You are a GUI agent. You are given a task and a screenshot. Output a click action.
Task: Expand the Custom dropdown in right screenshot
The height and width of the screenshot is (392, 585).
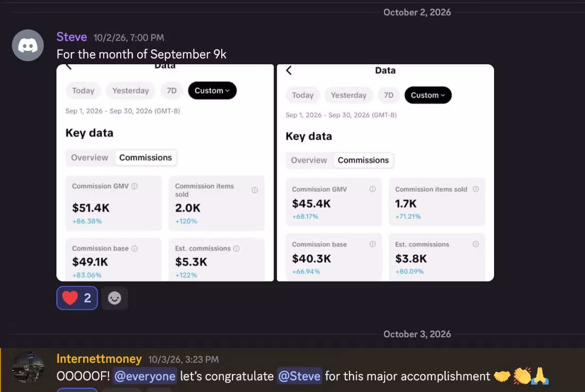428,95
